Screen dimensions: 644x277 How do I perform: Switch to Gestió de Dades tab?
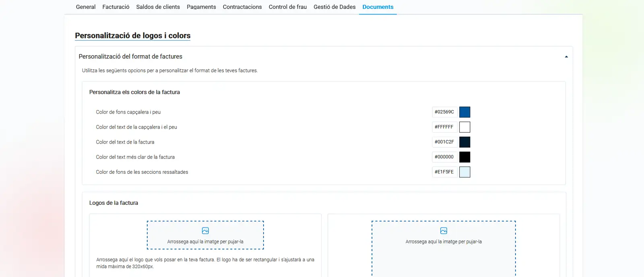334,7
